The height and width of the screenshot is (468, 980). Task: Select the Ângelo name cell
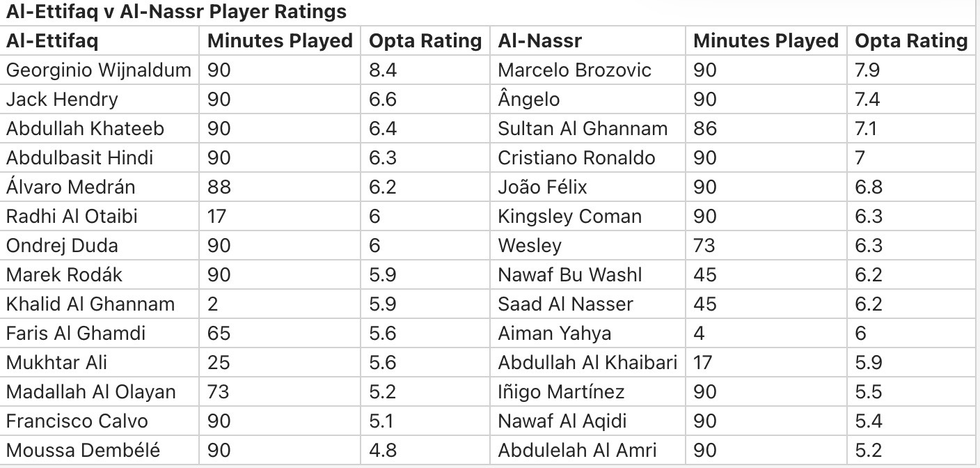pyautogui.click(x=528, y=100)
